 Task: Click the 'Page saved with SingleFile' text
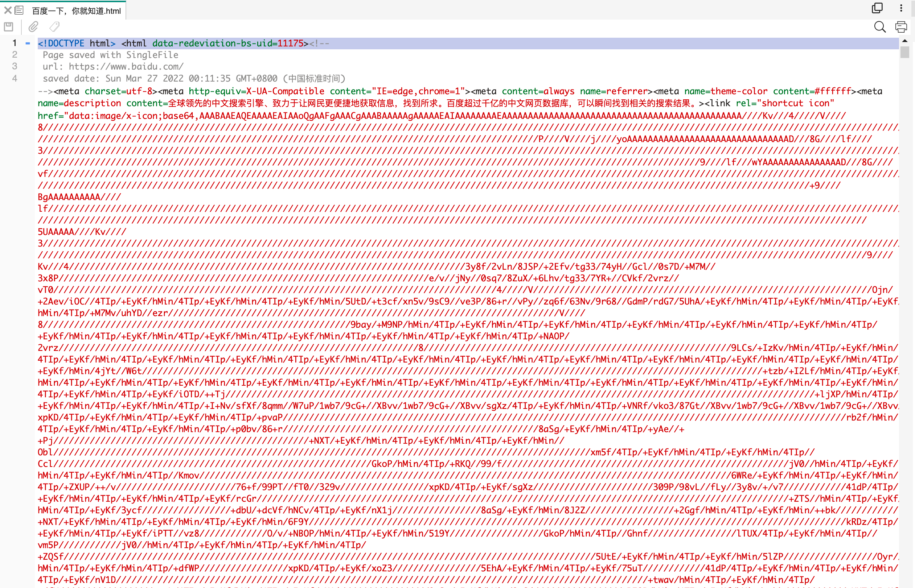110,55
